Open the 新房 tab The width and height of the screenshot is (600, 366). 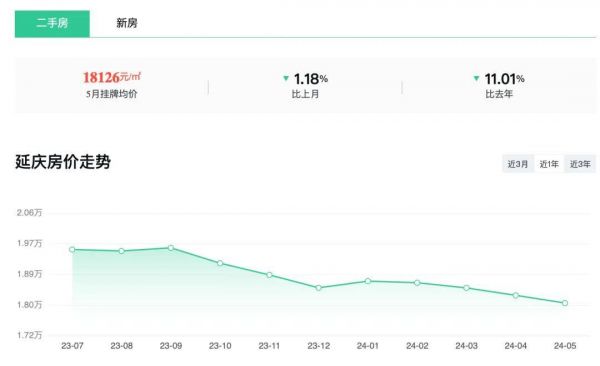coord(127,23)
